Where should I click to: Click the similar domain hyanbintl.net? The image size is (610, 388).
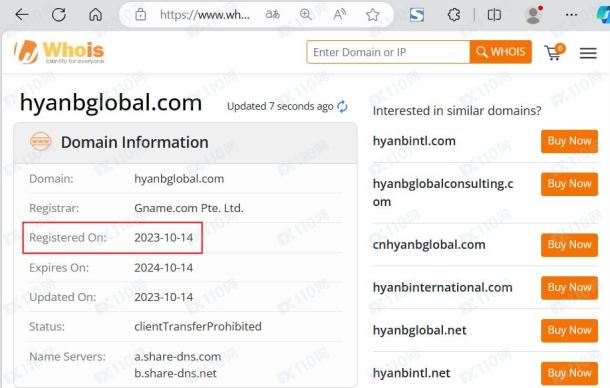click(411, 373)
